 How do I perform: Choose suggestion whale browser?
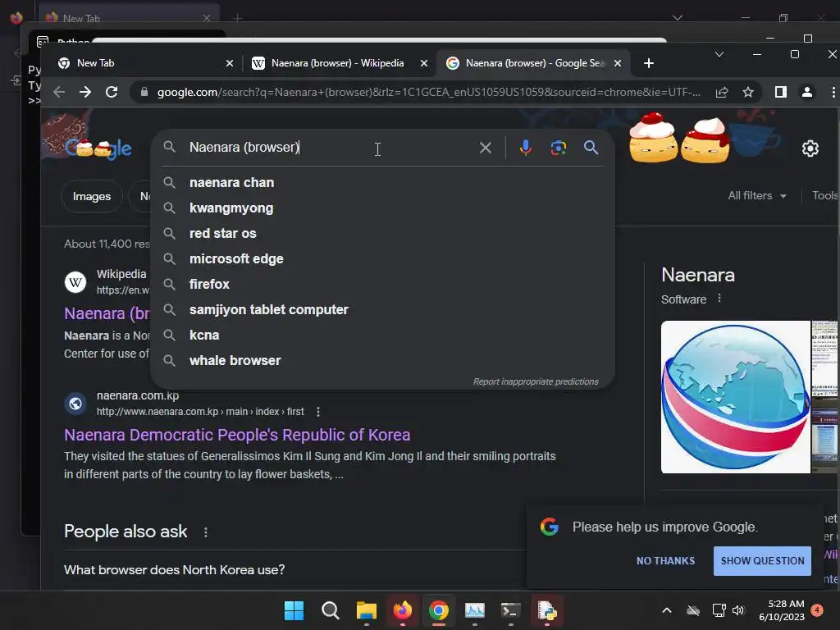coord(382,361)
